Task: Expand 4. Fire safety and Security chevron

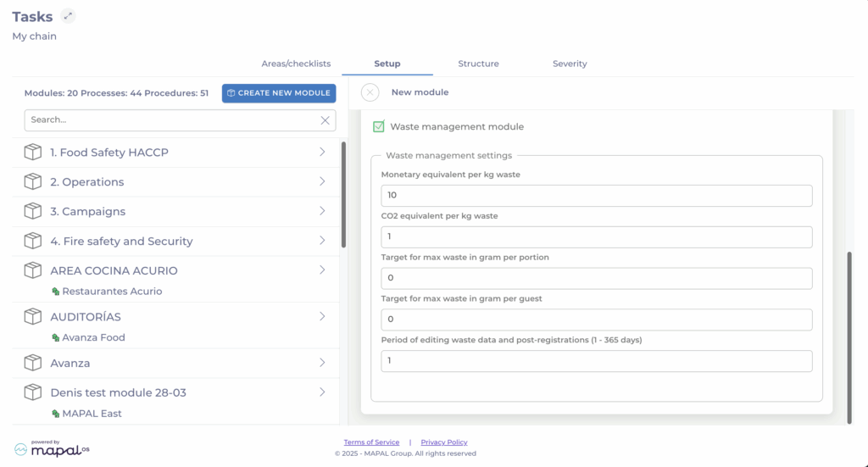Action: 322,242
